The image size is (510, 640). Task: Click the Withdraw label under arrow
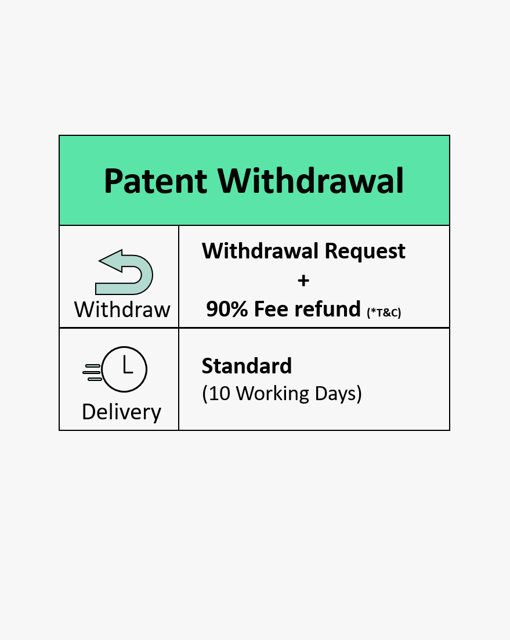click(x=122, y=309)
